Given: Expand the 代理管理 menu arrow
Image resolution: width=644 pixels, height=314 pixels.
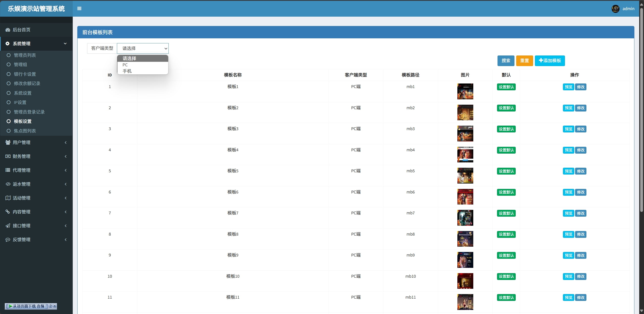Looking at the screenshot, I should coord(66,170).
